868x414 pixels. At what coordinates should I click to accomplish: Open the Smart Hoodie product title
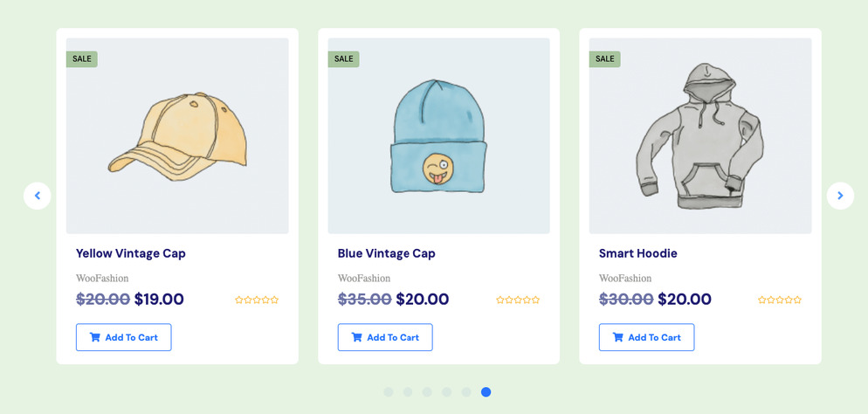click(x=638, y=253)
